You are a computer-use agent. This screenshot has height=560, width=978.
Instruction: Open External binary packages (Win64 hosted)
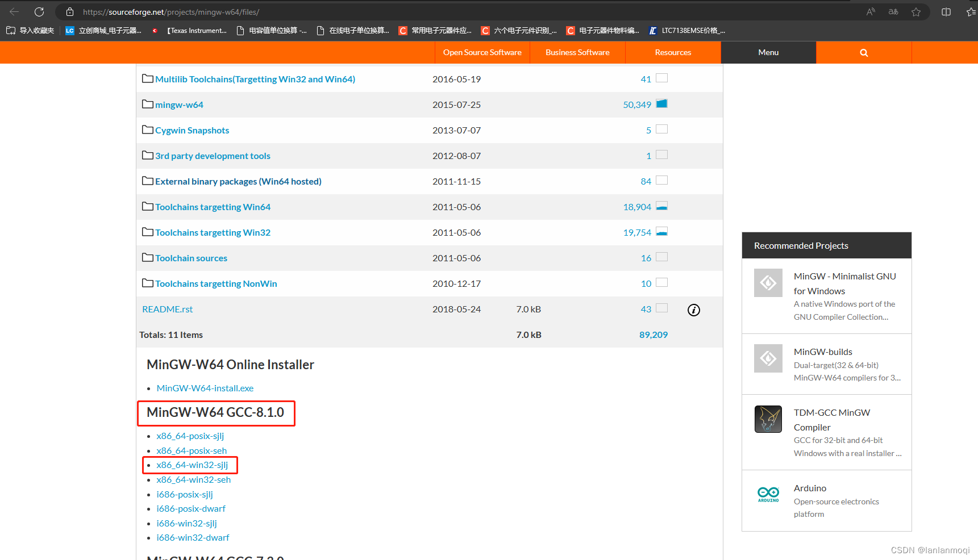click(238, 181)
